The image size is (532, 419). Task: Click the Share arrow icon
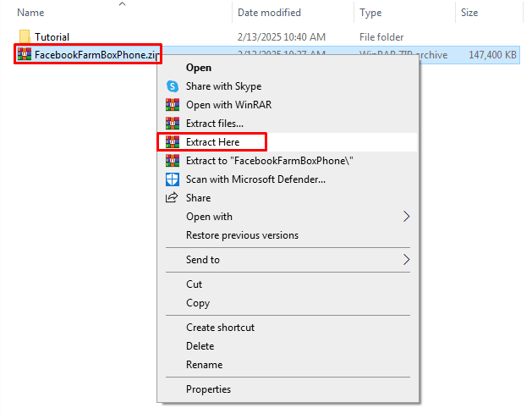(x=172, y=197)
